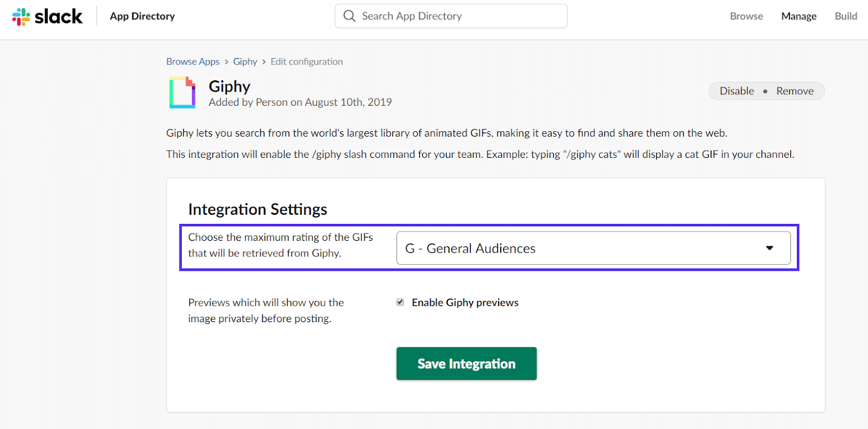Viewport: 868px width, 429px height.
Task: Click the Edit configuration breadcrumb text
Action: click(x=307, y=62)
